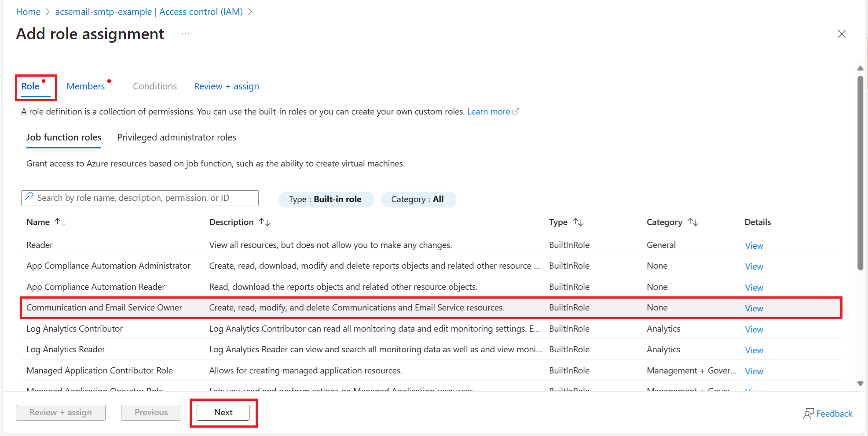Sort roles using the Type column arrows
The width and height of the screenshot is (868, 436).
tap(579, 222)
